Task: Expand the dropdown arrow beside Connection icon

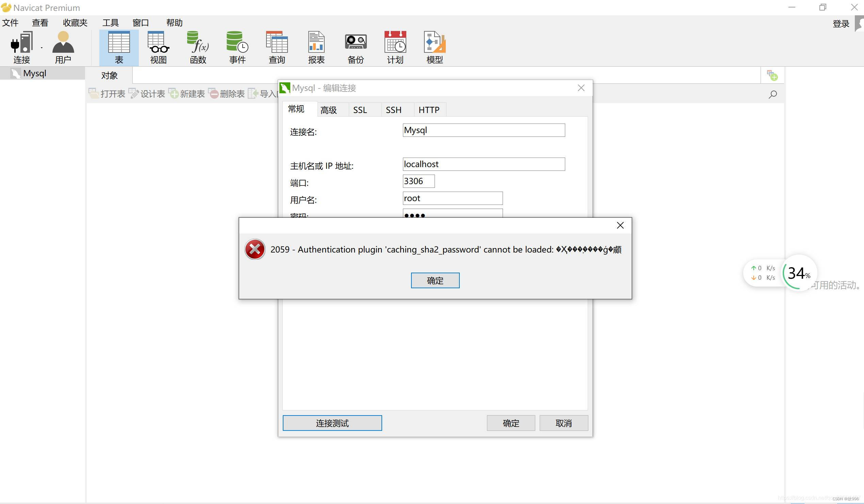Action: (42, 48)
